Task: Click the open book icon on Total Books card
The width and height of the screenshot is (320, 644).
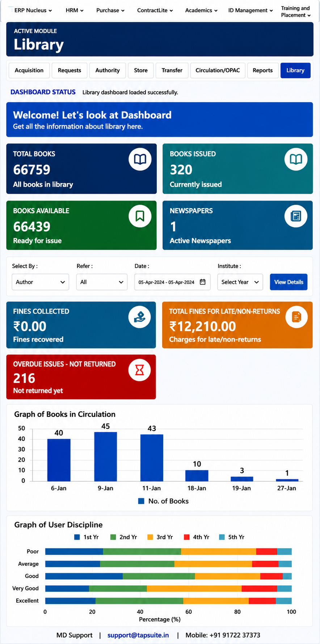Action: tap(140, 159)
